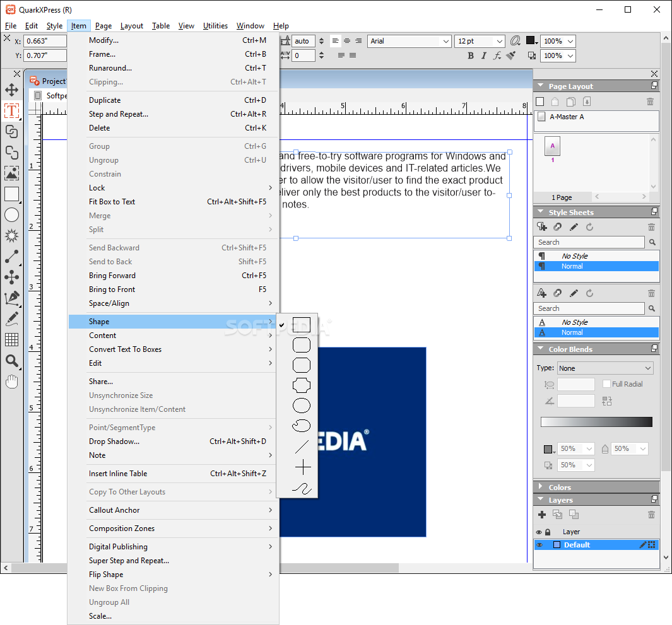Viewport: 672px width, 625px height.
Task: Click Default layer color square
Action: coord(557,545)
